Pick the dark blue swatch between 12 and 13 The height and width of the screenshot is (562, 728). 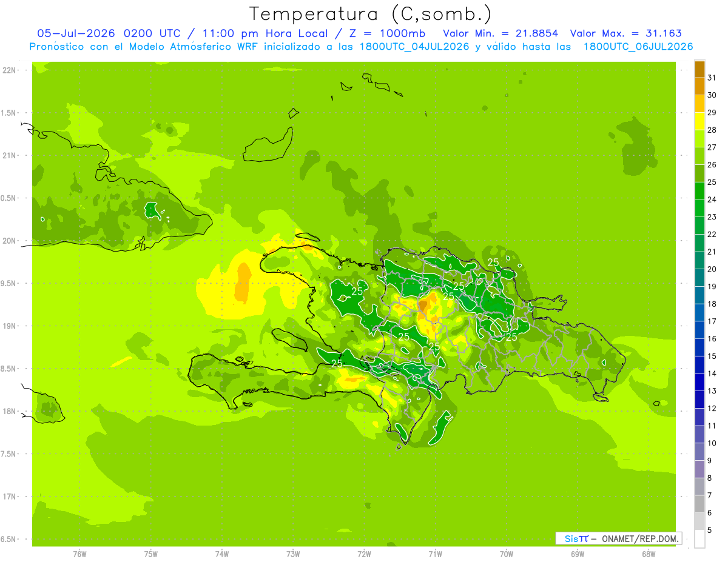699,400
